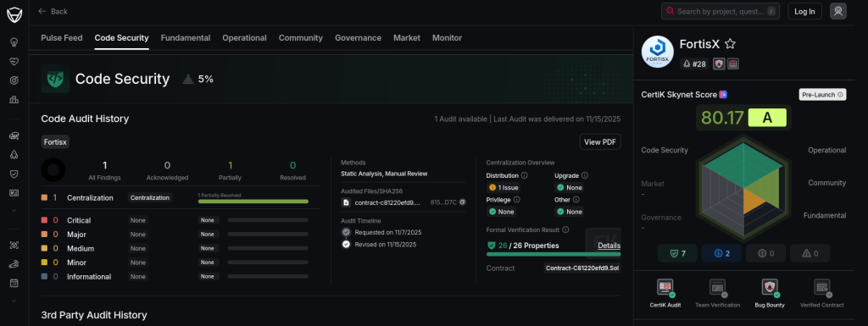Open the hand with coins icon in the sidebar
This screenshot has height=326, width=868.
click(14, 264)
